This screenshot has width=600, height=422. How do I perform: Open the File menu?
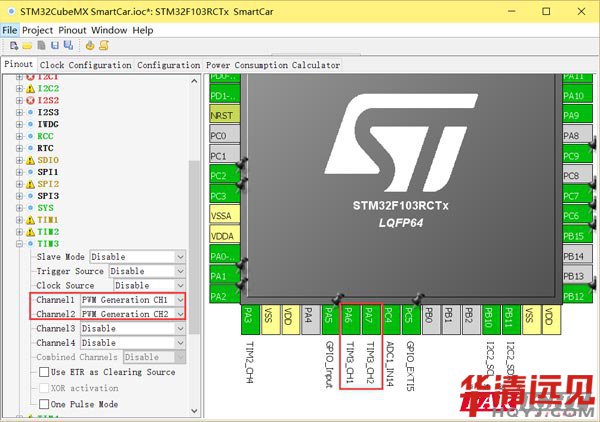(x=10, y=30)
